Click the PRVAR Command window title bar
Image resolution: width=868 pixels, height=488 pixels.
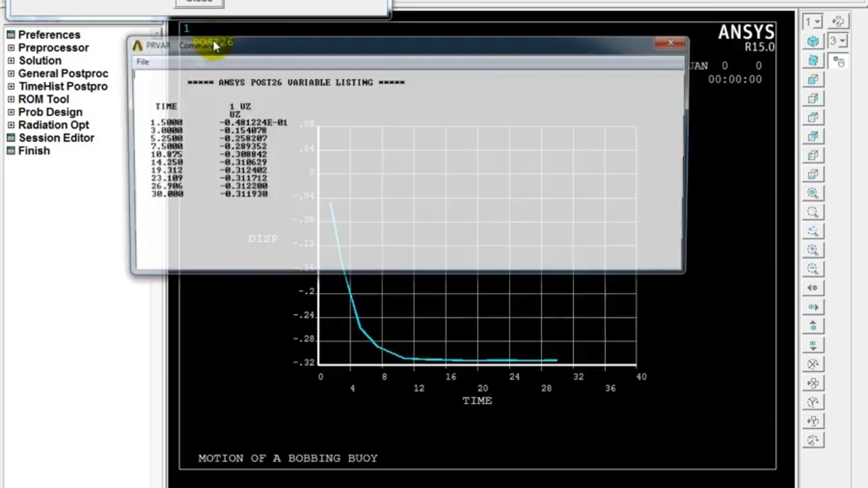tap(407, 45)
